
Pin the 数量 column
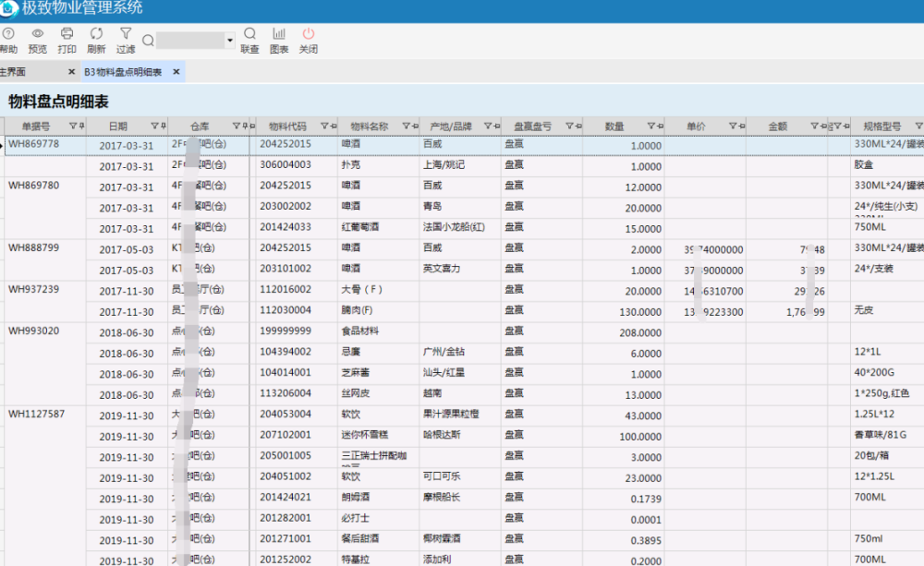pyautogui.click(x=660, y=126)
